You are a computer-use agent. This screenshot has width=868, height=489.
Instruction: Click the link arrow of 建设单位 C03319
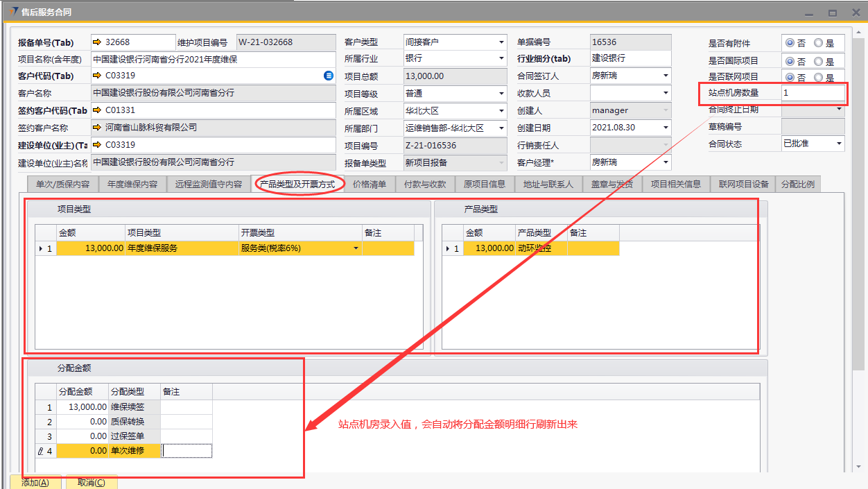96,145
